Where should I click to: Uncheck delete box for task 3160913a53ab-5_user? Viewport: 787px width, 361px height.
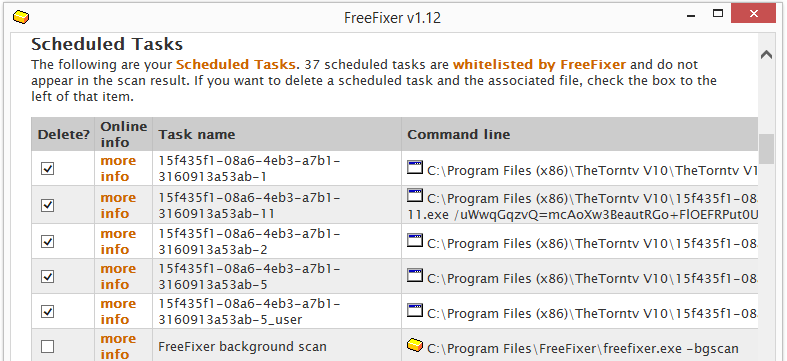pyautogui.click(x=47, y=312)
